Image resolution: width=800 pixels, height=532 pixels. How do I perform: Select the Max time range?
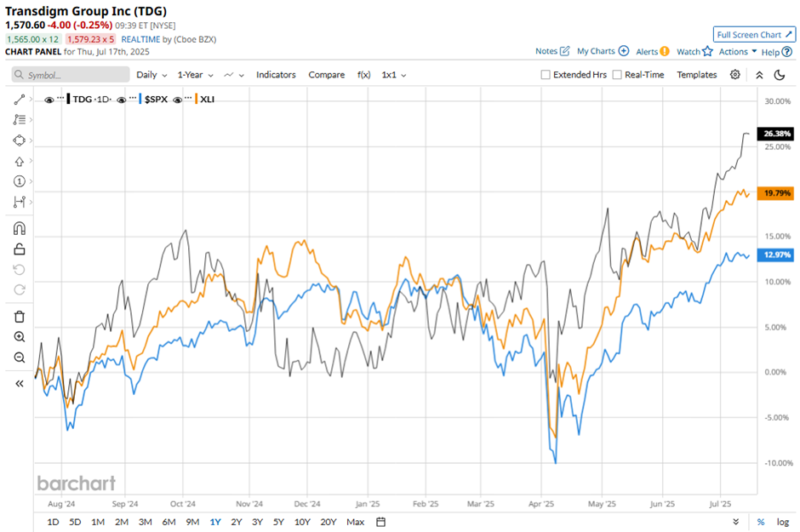click(x=355, y=522)
